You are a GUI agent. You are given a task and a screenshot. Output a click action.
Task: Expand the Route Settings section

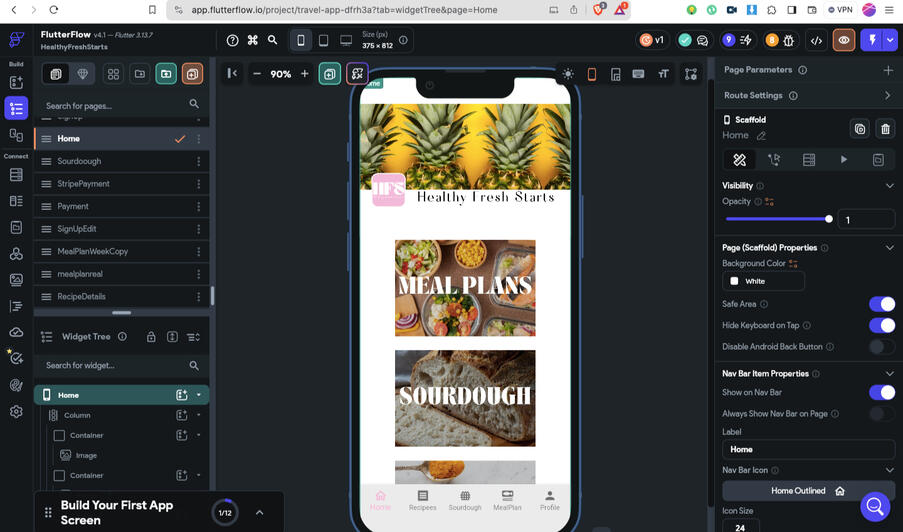(x=887, y=96)
